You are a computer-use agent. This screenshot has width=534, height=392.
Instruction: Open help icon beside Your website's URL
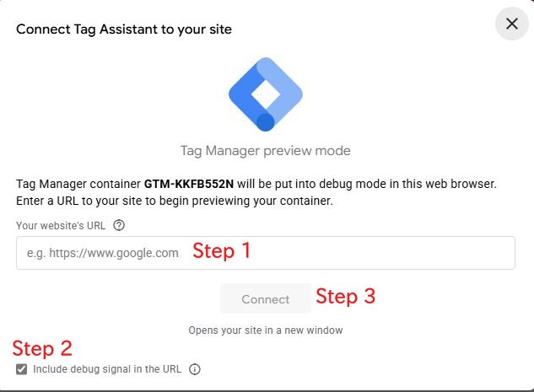tap(119, 225)
